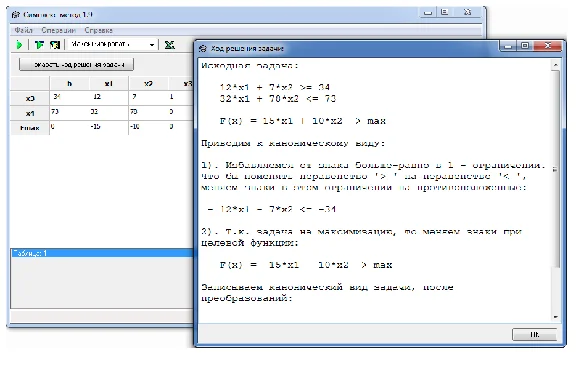Click the green Run arrow in the main toolbar
This screenshot has width=576, height=368.
pyautogui.click(x=19, y=45)
